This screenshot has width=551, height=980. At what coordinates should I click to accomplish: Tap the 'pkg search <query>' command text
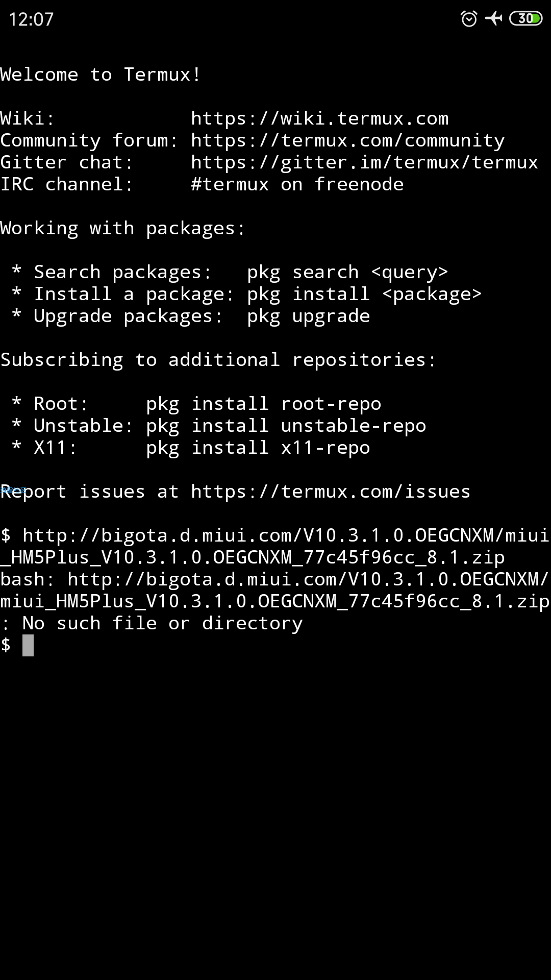pos(348,273)
